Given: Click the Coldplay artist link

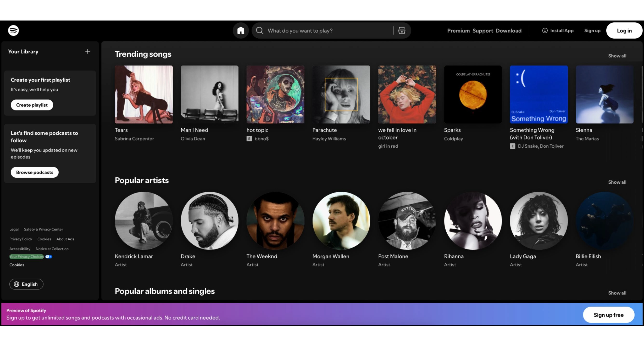Looking at the screenshot, I should tap(453, 139).
